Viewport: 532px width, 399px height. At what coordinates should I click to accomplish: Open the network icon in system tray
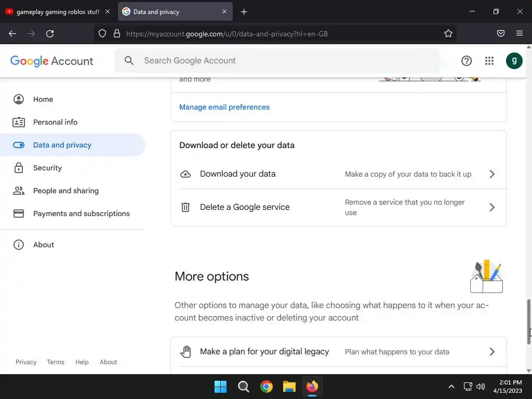pos(468,387)
